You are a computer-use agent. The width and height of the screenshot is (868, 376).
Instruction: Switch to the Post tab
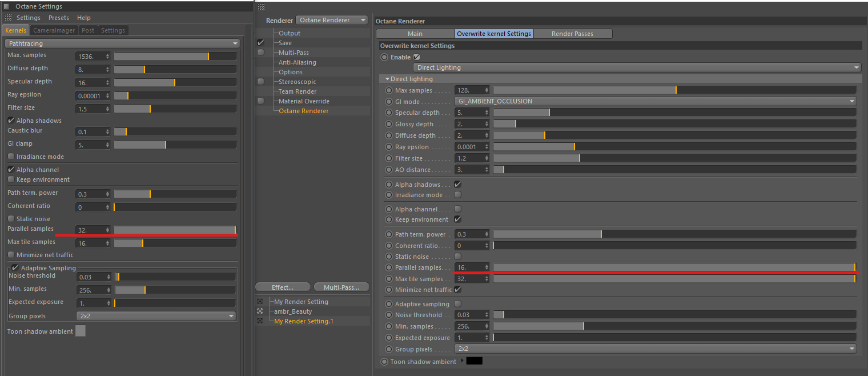(87, 30)
